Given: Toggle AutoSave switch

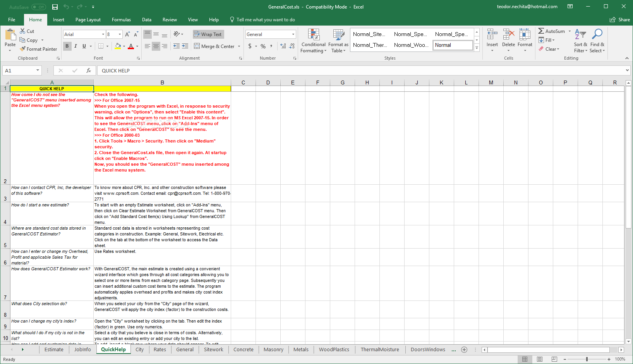Looking at the screenshot, I should tap(38, 7).
